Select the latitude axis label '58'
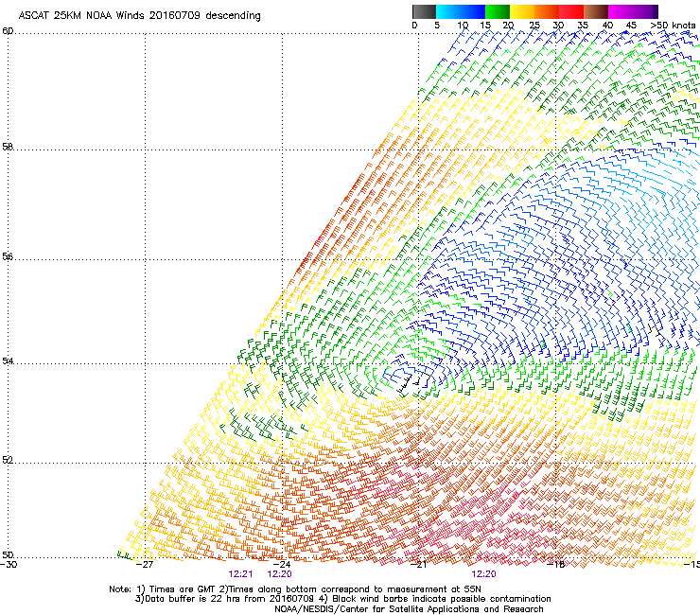This screenshot has height=615, width=700. point(8,147)
